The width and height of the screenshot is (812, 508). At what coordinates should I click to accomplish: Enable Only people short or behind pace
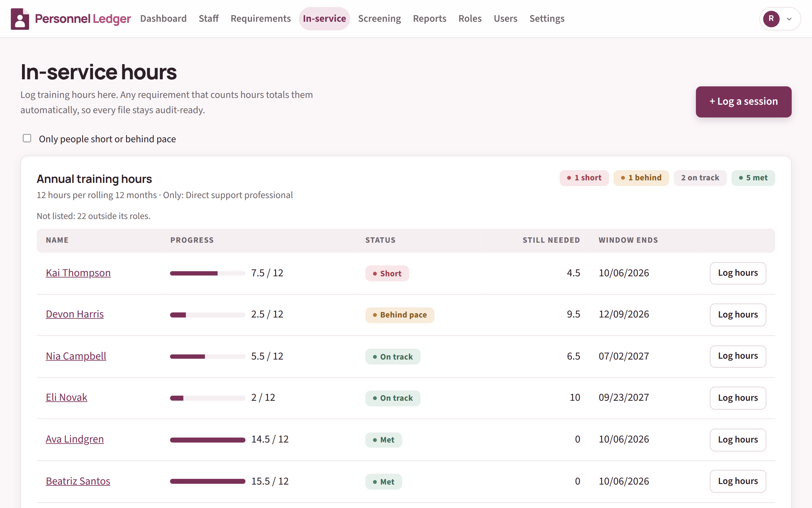[x=27, y=138]
